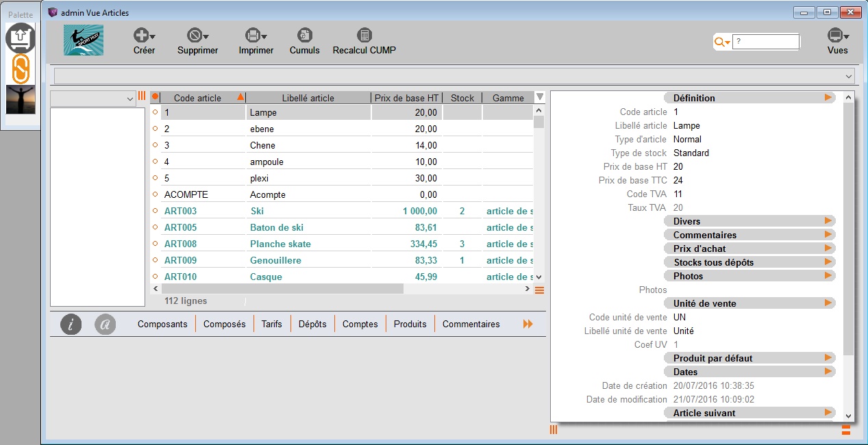
Task: Click the filter funnel icon above list
Action: pyautogui.click(x=539, y=97)
